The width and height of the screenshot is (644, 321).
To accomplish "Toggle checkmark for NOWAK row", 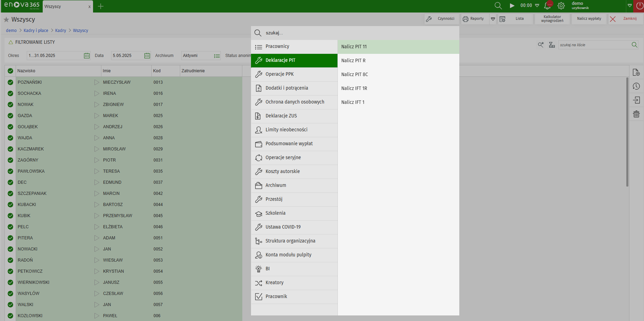I will click(10, 105).
